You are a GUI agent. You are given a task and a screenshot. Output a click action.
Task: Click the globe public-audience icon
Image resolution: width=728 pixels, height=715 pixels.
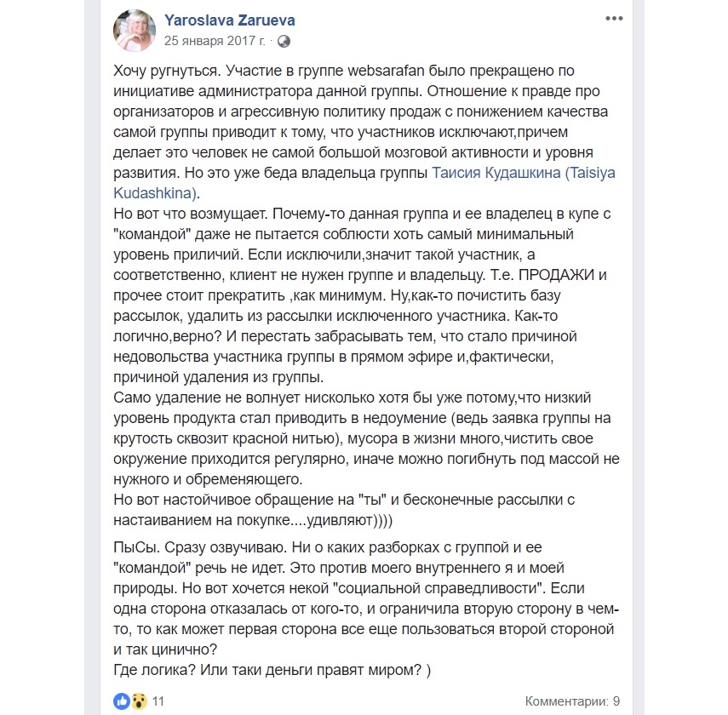[x=284, y=41]
